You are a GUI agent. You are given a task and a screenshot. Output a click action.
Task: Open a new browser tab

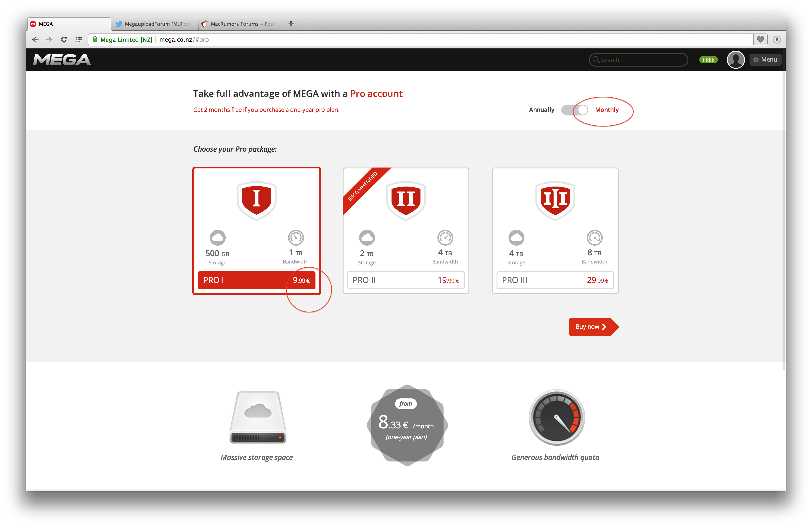pos(291,24)
